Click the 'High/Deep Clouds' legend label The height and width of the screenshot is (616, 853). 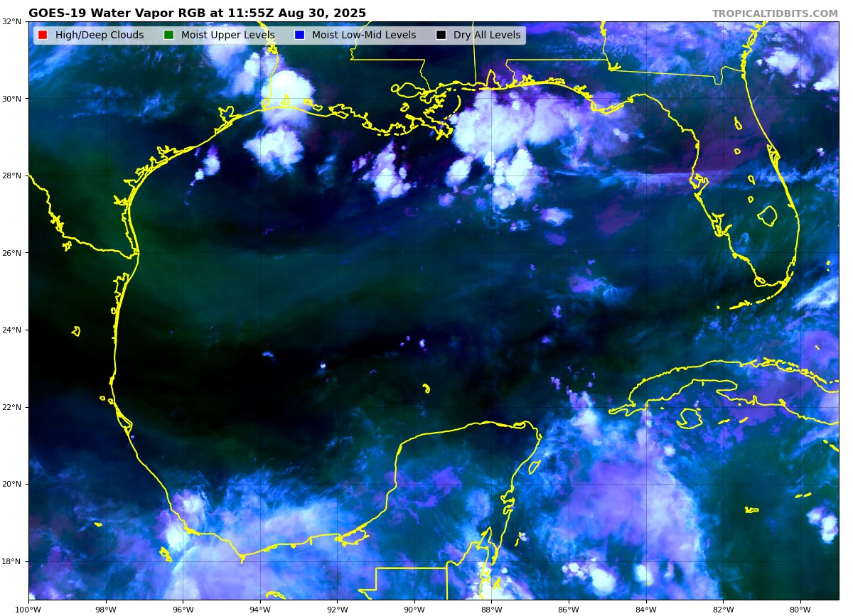point(100,35)
